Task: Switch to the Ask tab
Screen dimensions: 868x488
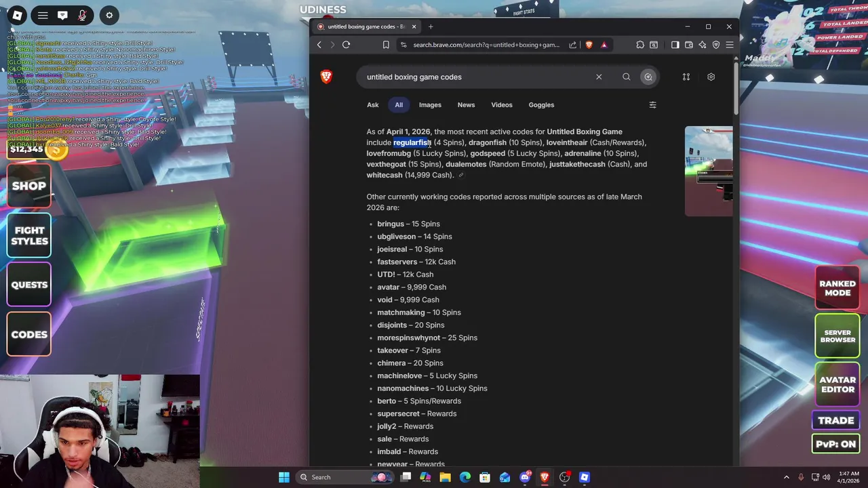Action: [373, 105]
